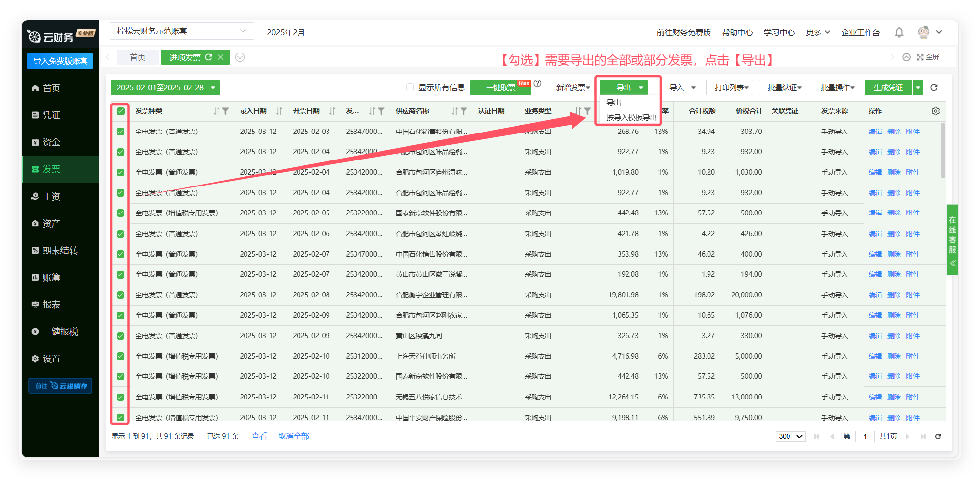Open the date range 2025-02-01至2025-02-28 dropdown
Viewport: 980px width, 479px height.
tap(165, 88)
